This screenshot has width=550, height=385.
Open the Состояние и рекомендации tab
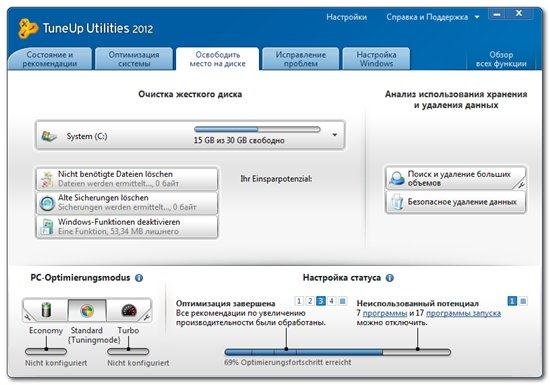click(49, 59)
